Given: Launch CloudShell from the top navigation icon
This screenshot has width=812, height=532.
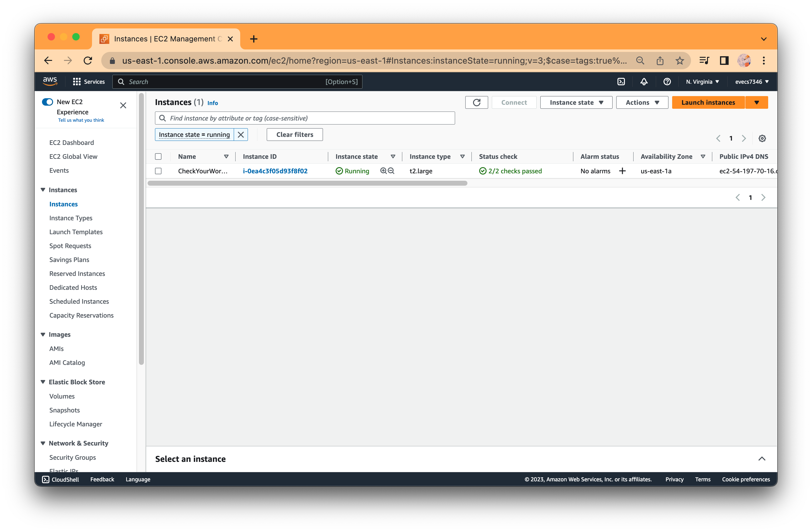Looking at the screenshot, I should pos(621,82).
